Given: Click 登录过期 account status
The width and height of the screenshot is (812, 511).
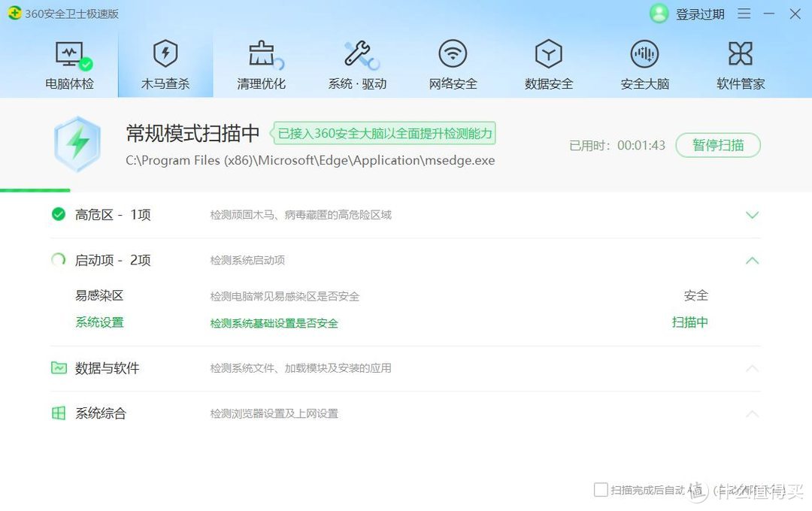Looking at the screenshot, I should click(698, 14).
